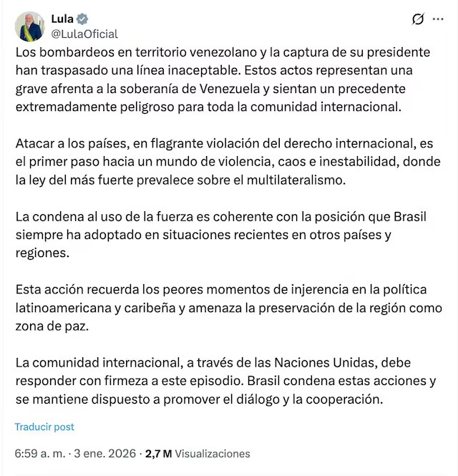This screenshot has height=476, width=458.
Task: Click the 6:59 a. m. timestamp
Action: 39,453
